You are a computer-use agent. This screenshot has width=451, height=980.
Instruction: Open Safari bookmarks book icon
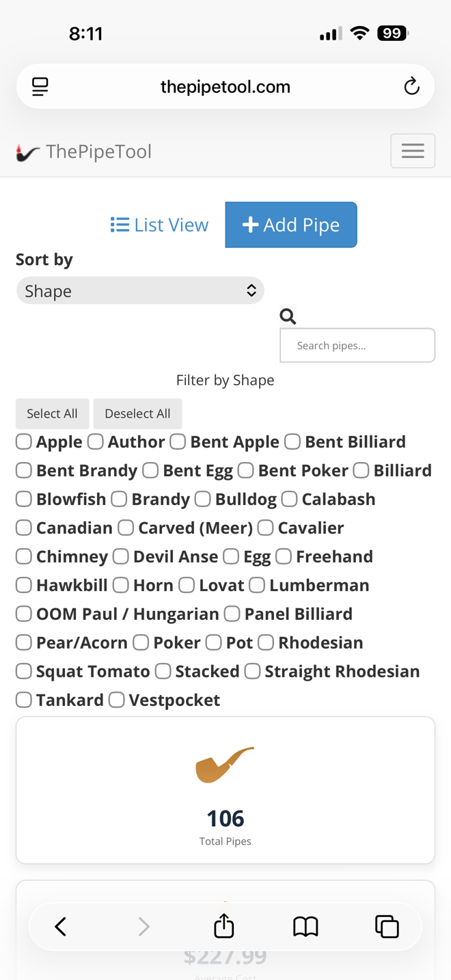click(x=305, y=926)
